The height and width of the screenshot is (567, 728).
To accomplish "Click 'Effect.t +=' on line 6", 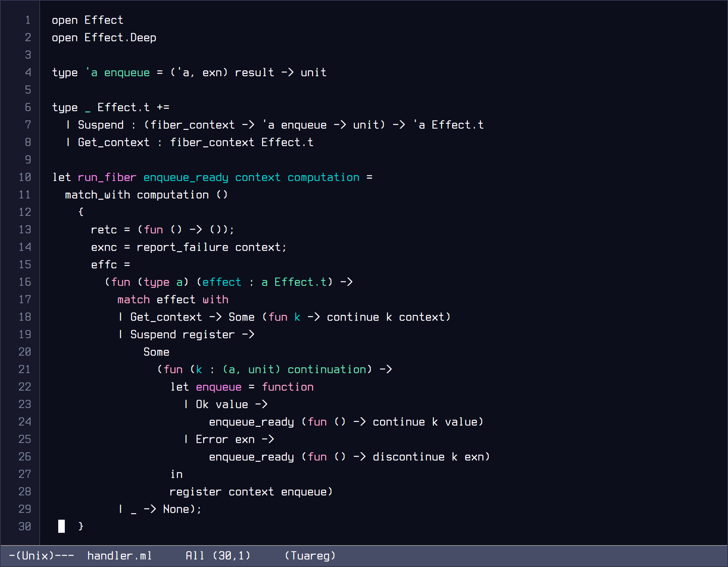I will tap(133, 107).
